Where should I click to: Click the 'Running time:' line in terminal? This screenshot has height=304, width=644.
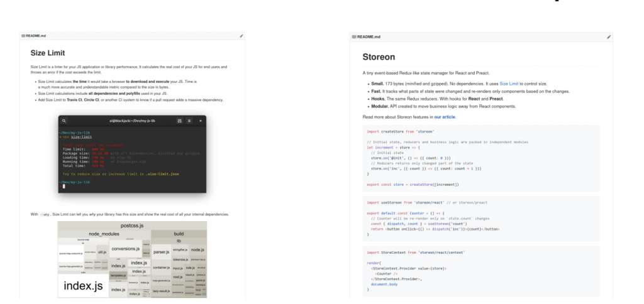coord(104,161)
